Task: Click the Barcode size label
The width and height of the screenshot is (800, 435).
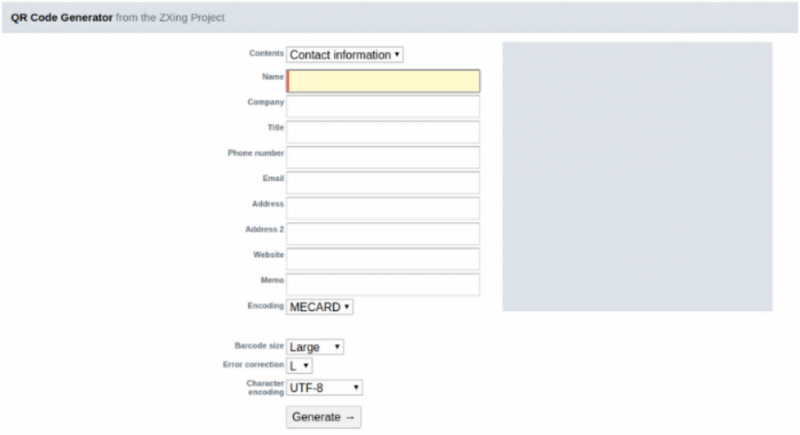Action: click(x=259, y=346)
